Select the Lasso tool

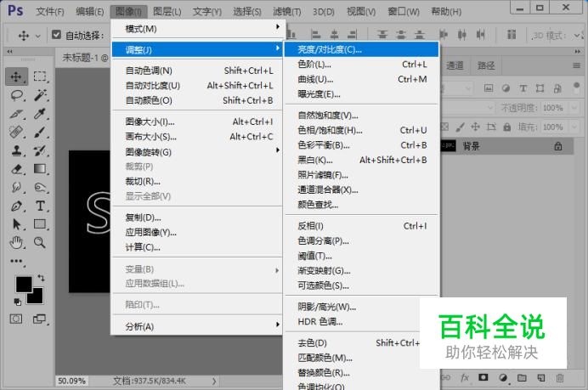(17, 95)
